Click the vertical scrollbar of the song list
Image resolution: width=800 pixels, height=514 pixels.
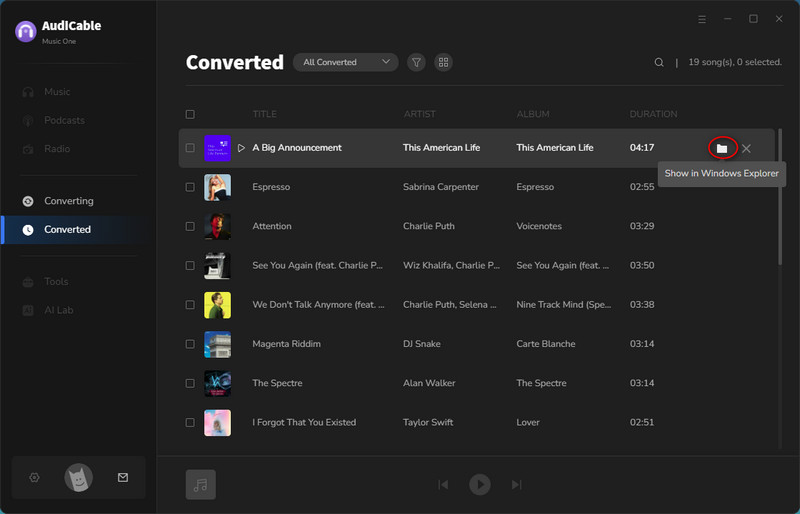780,197
